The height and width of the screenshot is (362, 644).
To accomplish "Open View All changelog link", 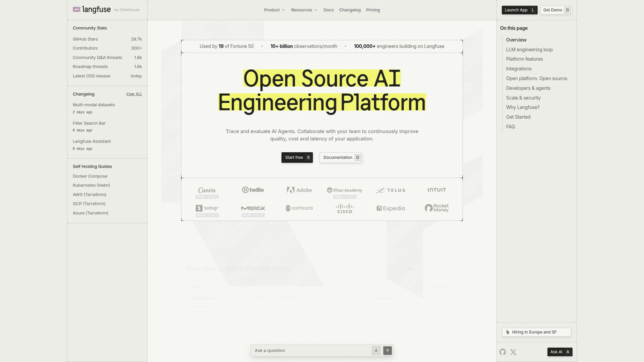I will click(134, 94).
